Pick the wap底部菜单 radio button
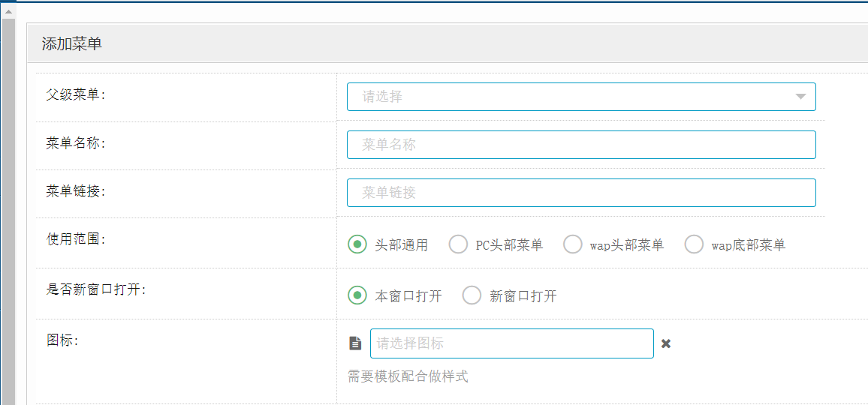Viewport: 868px width, 405px height. coord(694,244)
